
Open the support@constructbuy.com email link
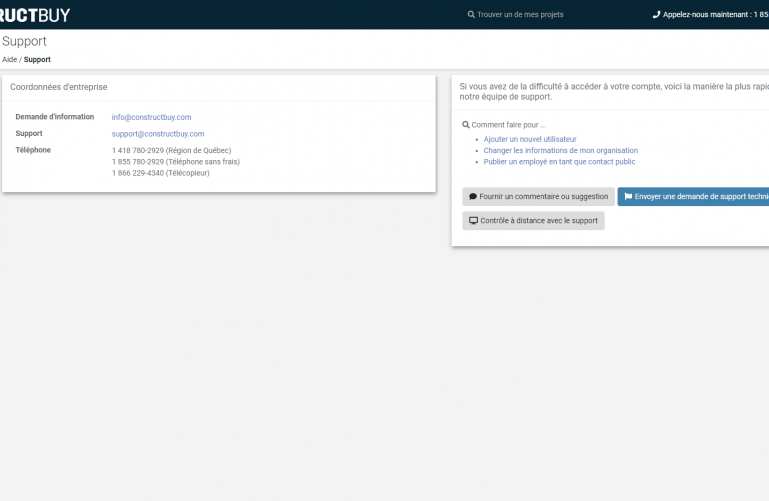(x=157, y=134)
